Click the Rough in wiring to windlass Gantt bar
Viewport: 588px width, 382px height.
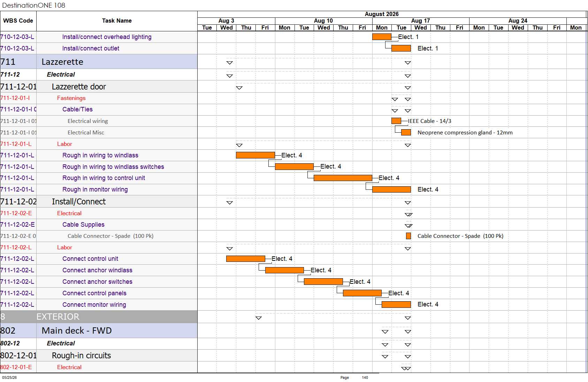pos(255,155)
